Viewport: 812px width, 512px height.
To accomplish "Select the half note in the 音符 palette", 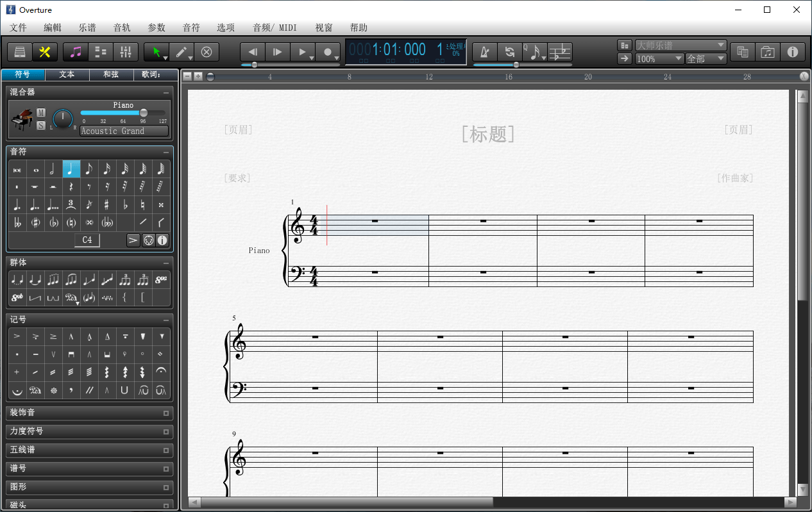I will point(53,169).
